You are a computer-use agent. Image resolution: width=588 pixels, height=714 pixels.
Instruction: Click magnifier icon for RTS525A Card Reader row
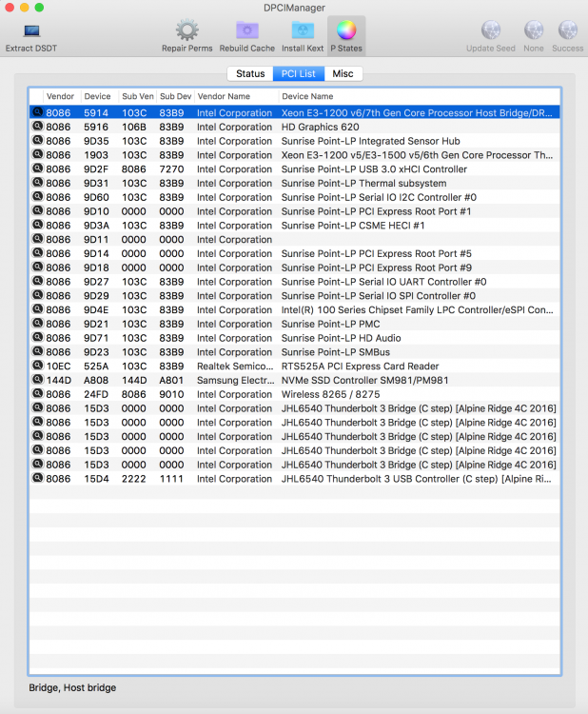(x=37, y=367)
